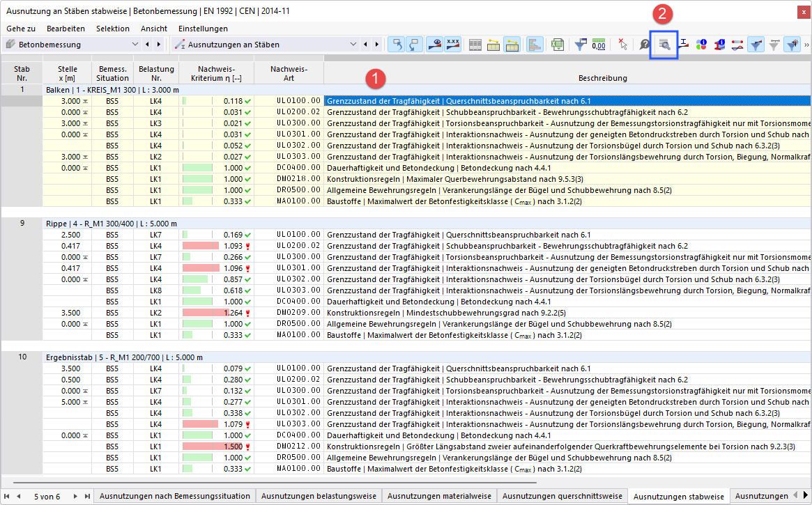Image resolution: width=812 pixels, height=505 pixels.
Task: Click the 1.093 criterion cell in Rippe
Action: (x=217, y=246)
